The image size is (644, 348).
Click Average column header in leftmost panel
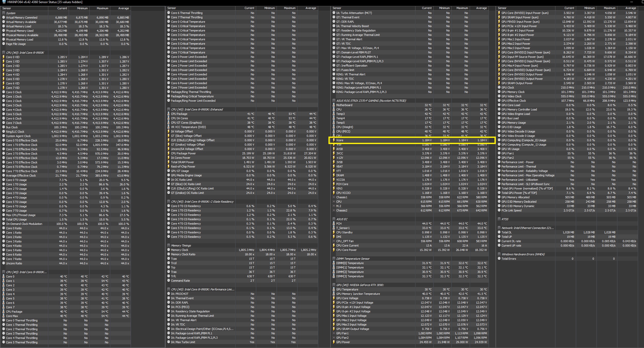tap(123, 8)
